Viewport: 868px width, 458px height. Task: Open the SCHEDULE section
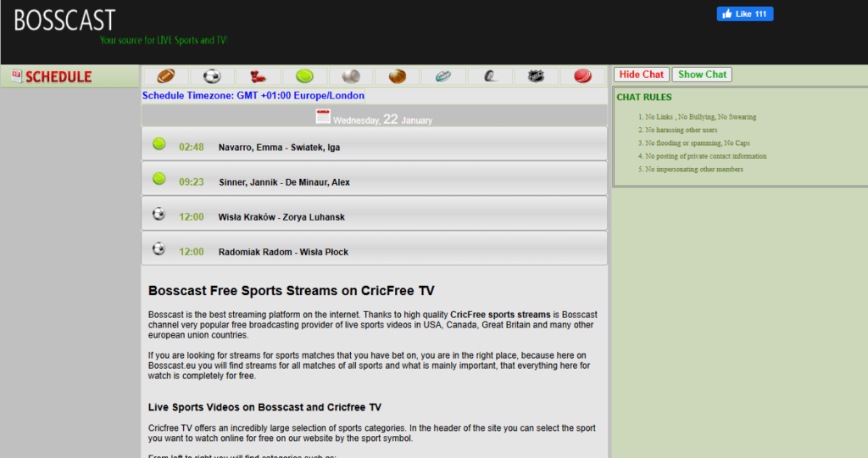[58, 77]
